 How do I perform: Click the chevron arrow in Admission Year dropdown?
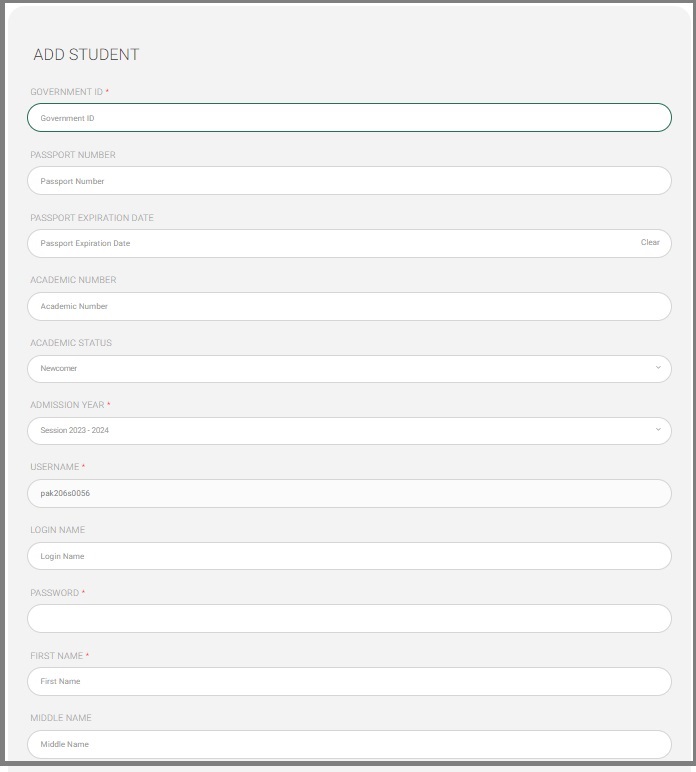[658, 430]
